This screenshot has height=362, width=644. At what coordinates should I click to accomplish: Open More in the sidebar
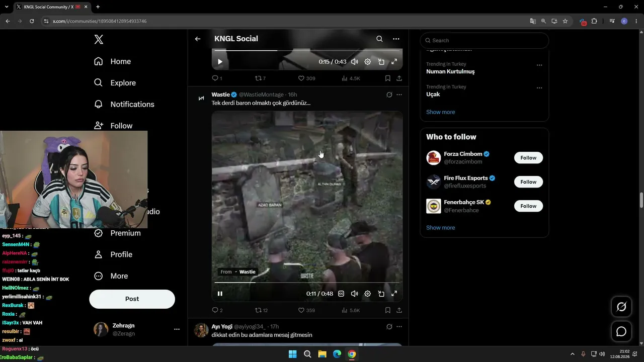111,276
